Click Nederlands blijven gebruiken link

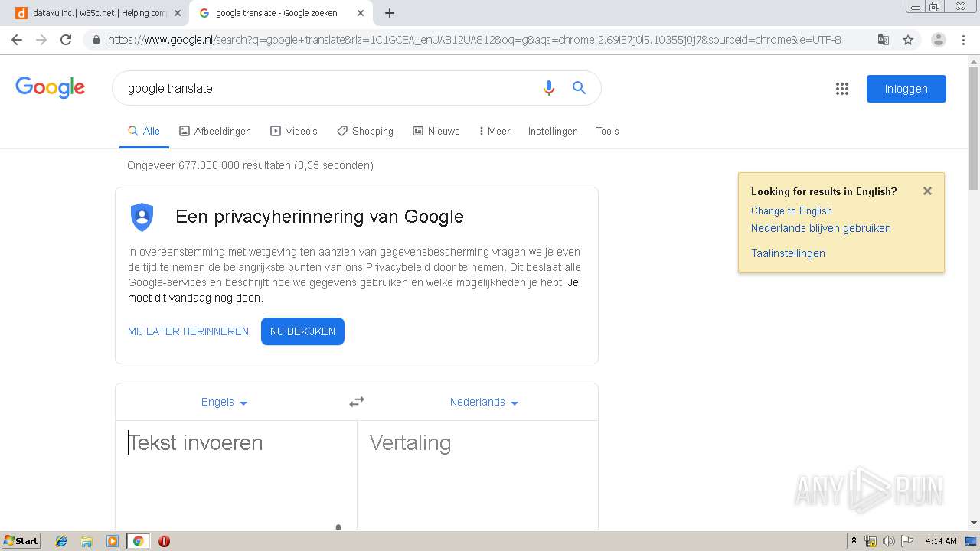point(821,228)
